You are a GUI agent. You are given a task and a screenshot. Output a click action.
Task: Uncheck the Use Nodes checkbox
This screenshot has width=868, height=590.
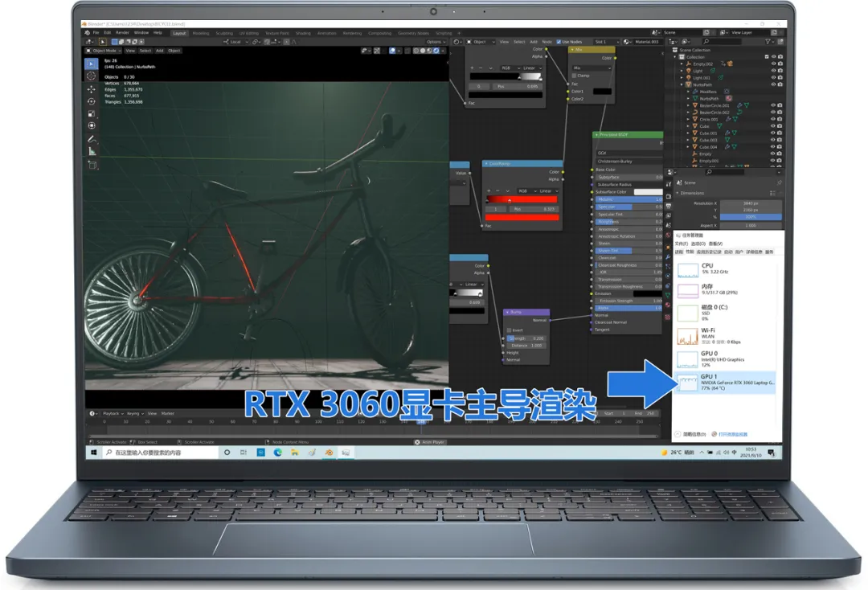pyautogui.click(x=559, y=42)
